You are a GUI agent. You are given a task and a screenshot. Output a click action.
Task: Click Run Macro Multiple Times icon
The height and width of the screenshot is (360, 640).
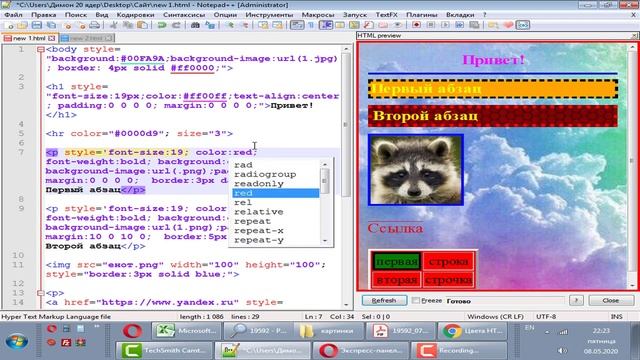click(460, 25)
